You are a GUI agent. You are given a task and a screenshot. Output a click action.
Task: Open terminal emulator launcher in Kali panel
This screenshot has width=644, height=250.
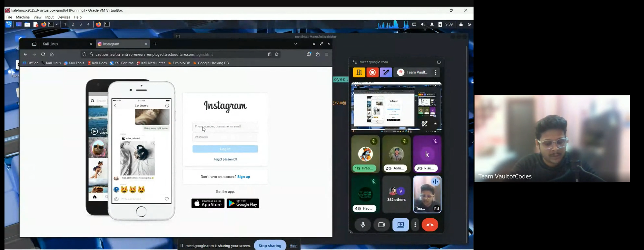click(51, 24)
